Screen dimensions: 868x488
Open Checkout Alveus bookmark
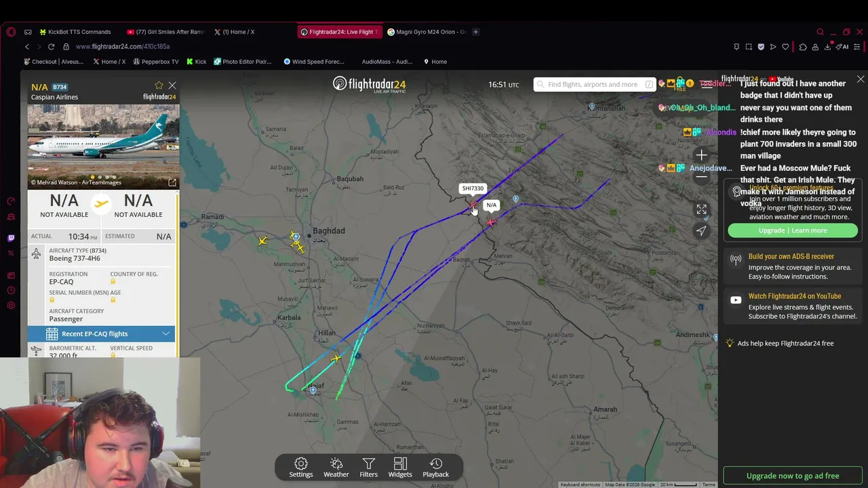click(x=54, y=62)
